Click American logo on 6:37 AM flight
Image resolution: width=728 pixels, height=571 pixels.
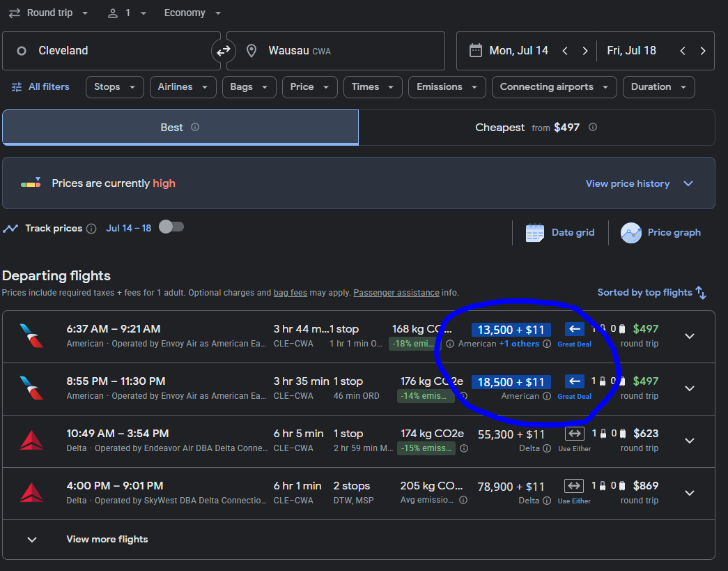point(32,336)
